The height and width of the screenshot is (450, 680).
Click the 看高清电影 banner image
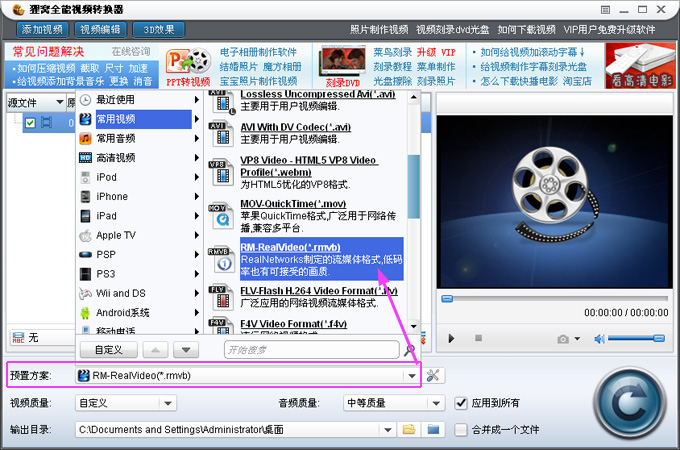[x=641, y=65]
